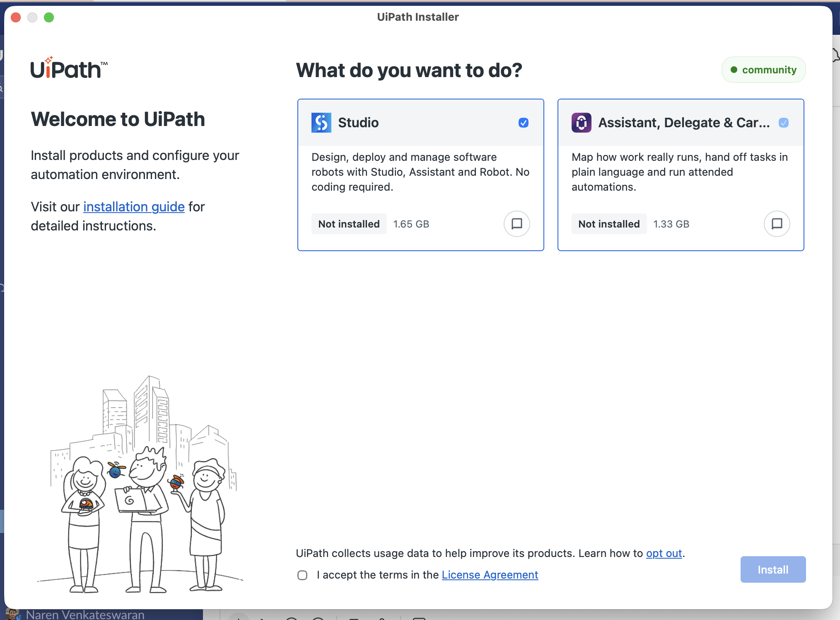Click Assistant's Not installed status

click(x=609, y=224)
